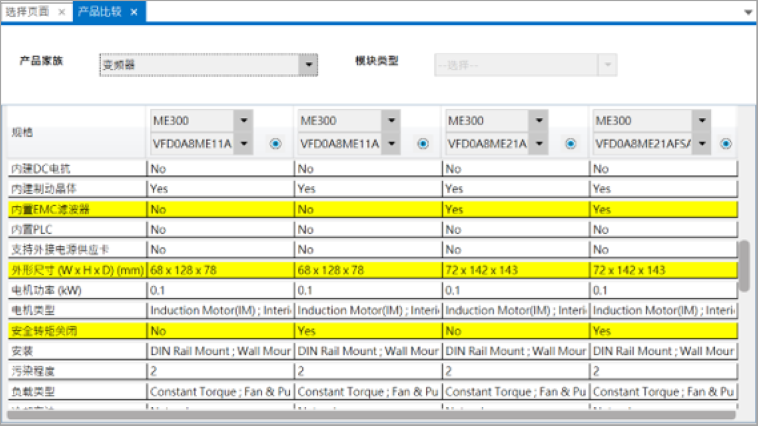Open ME300 series dropdown in first column
Screen dimensions: 758x426
click(x=243, y=120)
